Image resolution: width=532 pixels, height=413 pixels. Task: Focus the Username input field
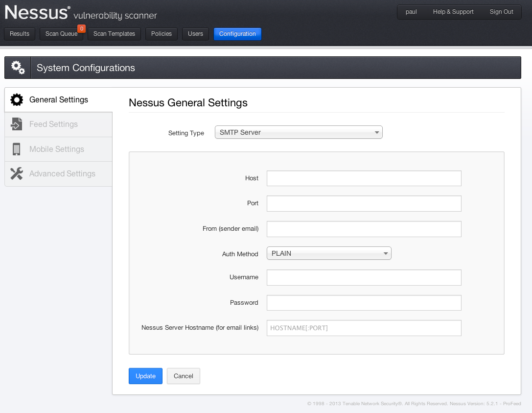364,277
